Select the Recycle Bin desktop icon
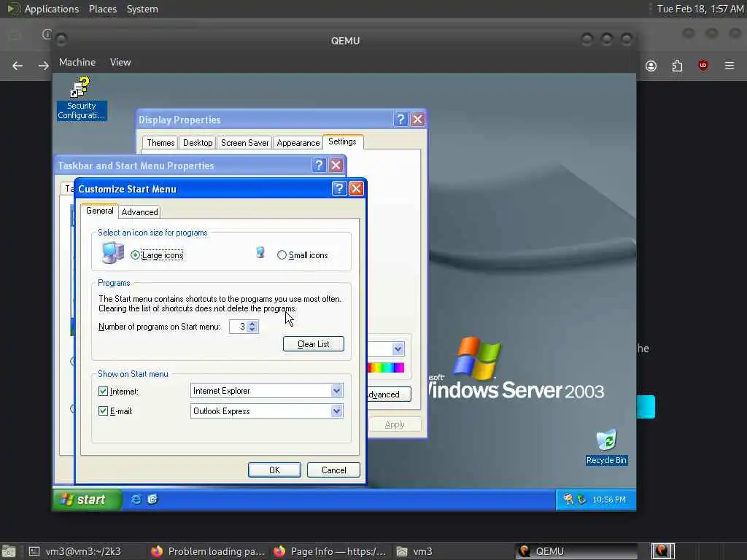 pos(606,447)
